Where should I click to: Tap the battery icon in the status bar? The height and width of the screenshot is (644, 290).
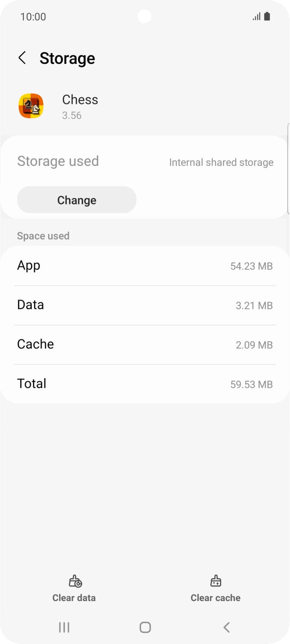point(268,16)
